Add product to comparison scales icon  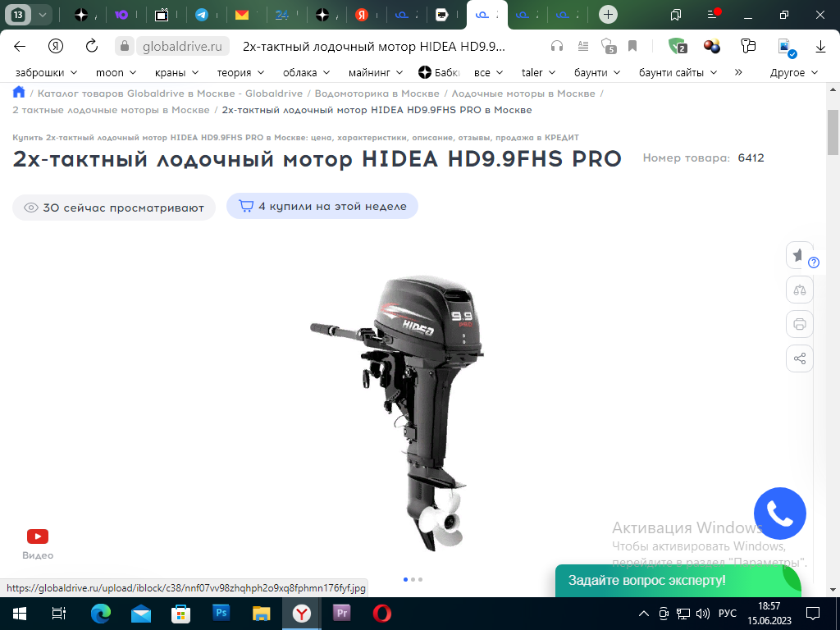[x=799, y=290]
